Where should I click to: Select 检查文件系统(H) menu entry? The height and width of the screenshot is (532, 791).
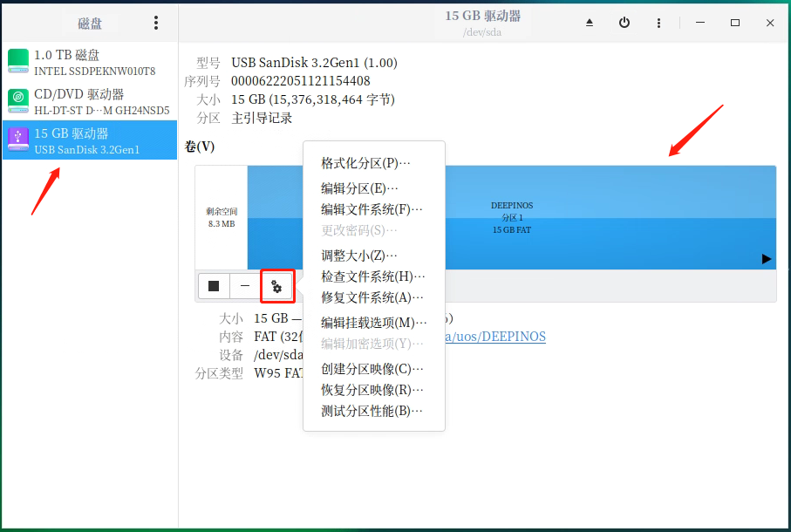(x=373, y=276)
